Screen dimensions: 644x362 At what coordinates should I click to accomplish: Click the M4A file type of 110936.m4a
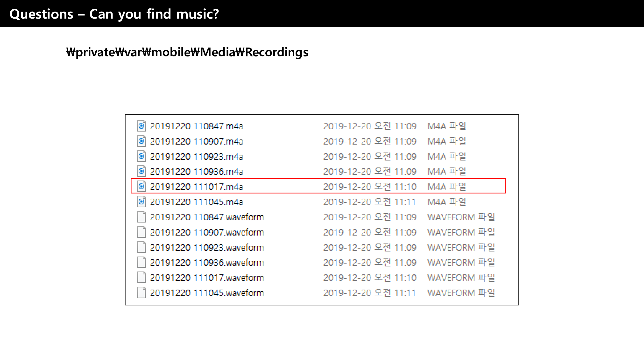[446, 171]
